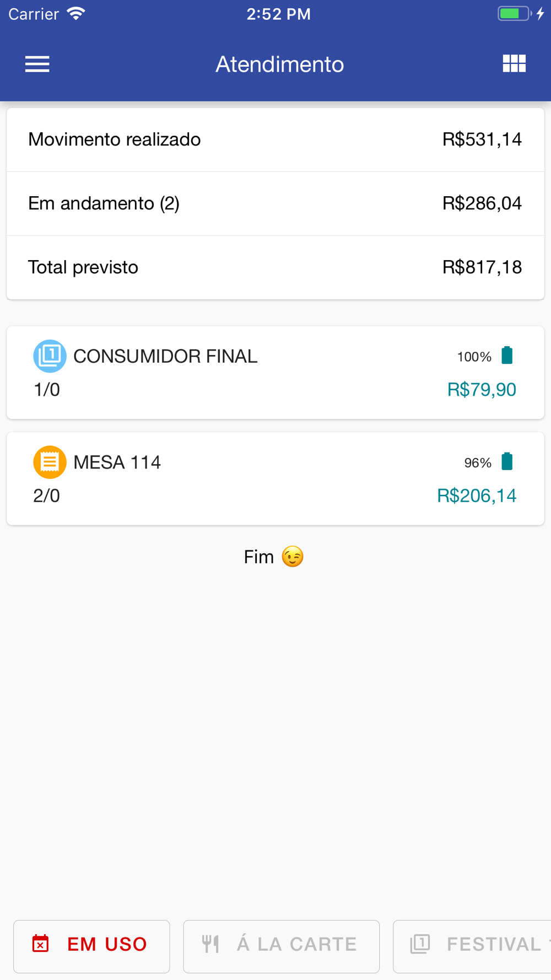Tap the fork and knife icon

click(x=210, y=944)
